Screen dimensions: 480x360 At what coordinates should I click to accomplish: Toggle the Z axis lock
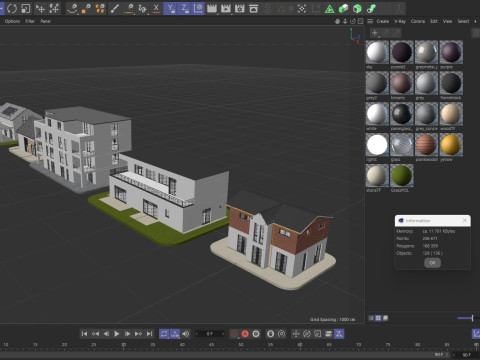(184, 9)
